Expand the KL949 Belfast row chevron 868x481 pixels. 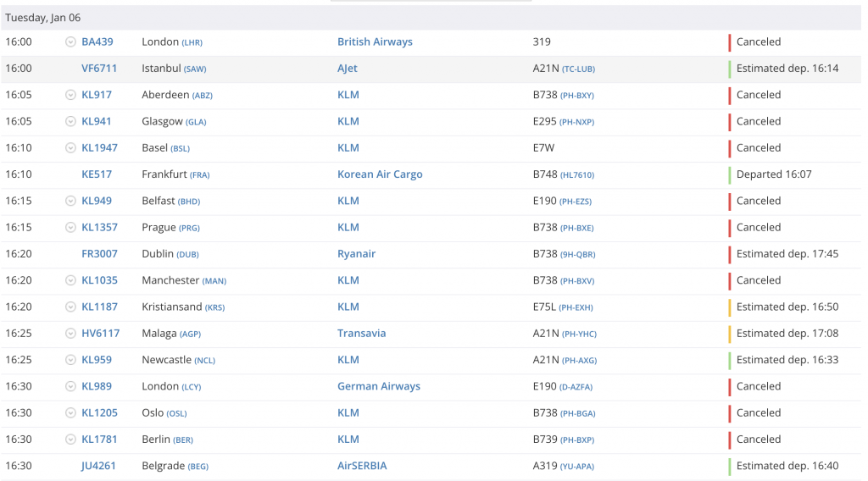pyautogui.click(x=70, y=201)
